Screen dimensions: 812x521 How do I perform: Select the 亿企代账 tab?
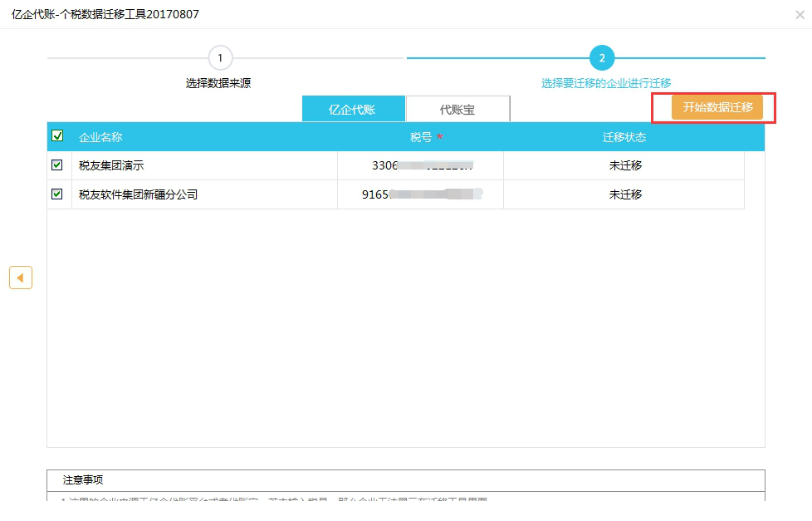(x=355, y=108)
